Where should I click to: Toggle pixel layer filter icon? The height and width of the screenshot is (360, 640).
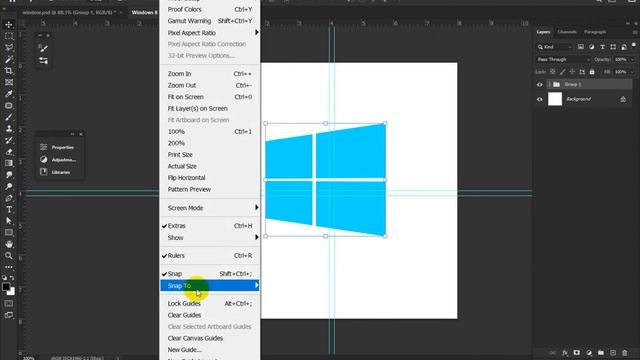pos(580,47)
